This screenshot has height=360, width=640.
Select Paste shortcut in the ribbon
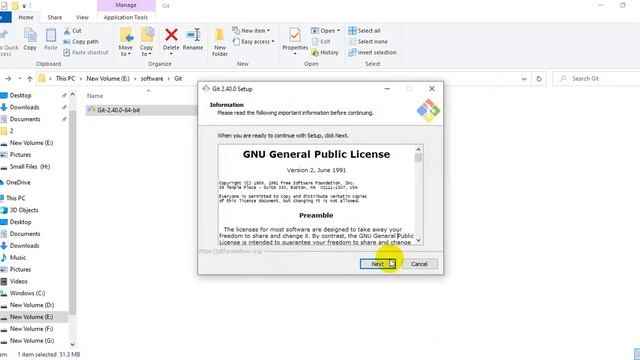[86, 53]
